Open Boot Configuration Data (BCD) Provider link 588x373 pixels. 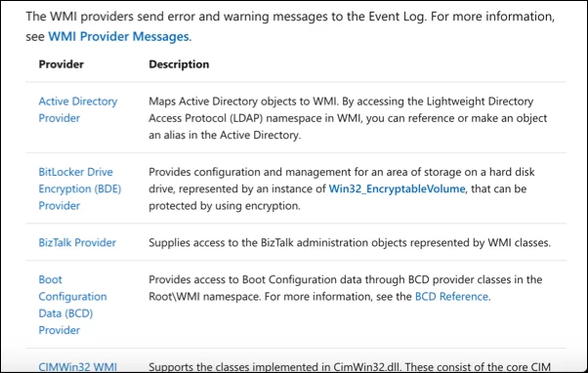tap(72, 305)
